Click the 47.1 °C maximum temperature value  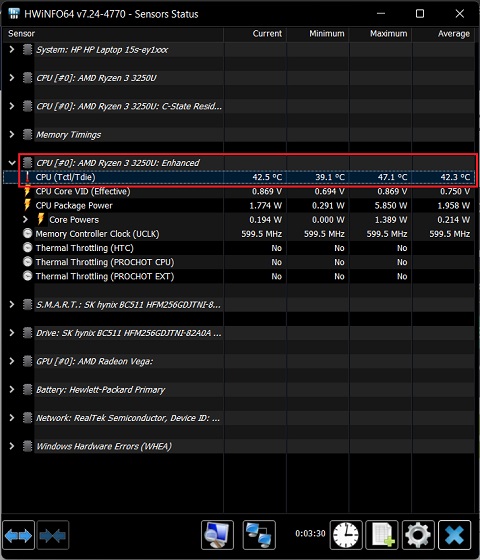click(392, 177)
